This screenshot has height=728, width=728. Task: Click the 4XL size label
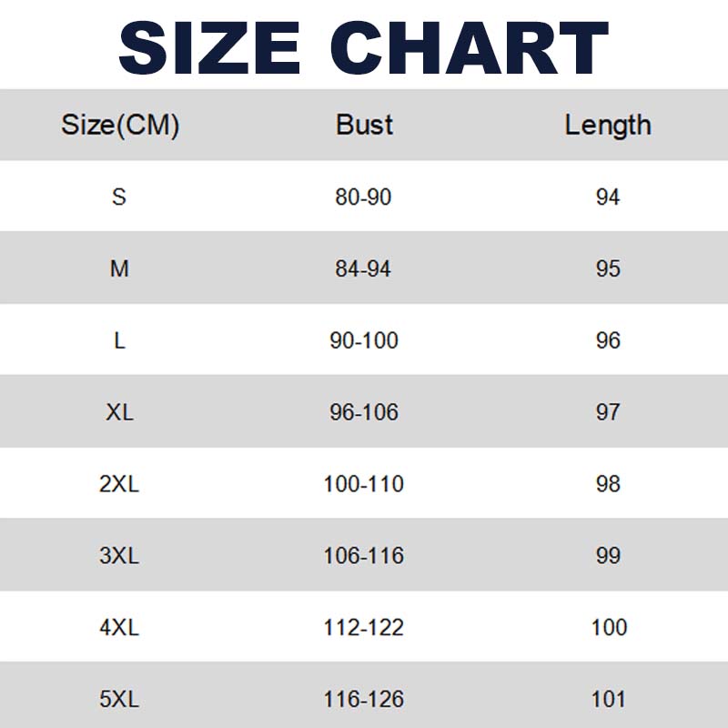119,628
